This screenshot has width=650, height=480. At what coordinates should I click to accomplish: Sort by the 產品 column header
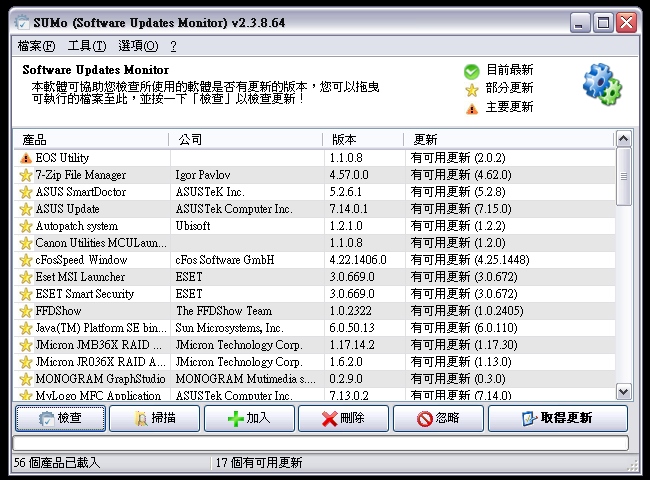(91, 140)
